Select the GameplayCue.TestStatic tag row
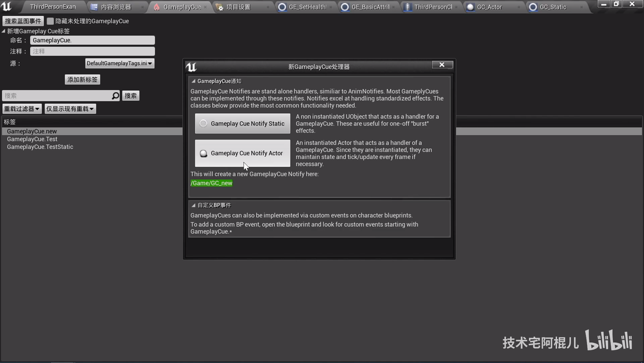The image size is (644, 363). pos(40,147)
